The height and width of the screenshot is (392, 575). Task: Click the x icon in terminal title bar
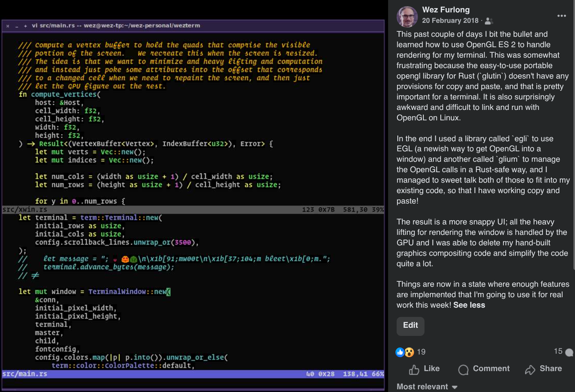pos(8,26)
